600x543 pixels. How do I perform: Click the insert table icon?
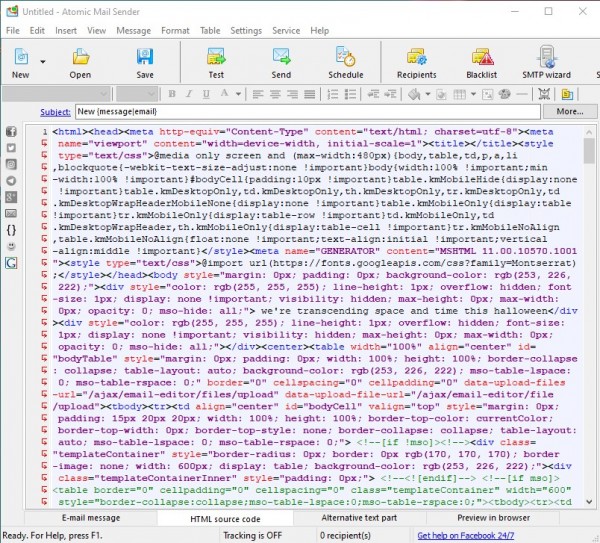tap(460, 94)
